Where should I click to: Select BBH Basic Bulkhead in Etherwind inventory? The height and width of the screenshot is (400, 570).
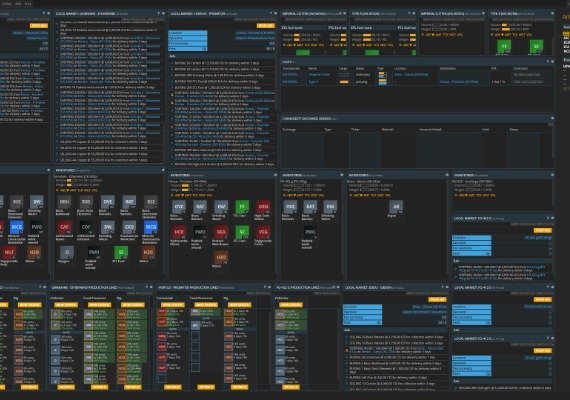point(64,203)
